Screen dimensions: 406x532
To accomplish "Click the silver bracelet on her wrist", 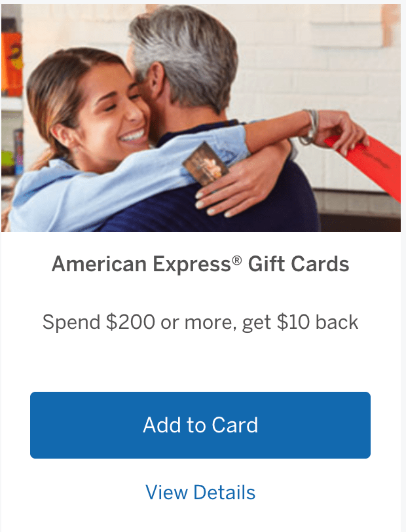I will point(310,127).
